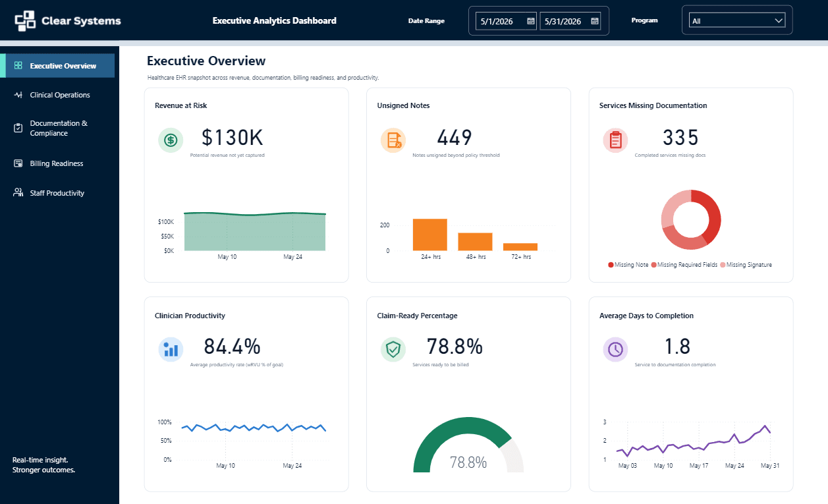
Task: Open the start date calendar picker icon
Action: pos(531,21)
